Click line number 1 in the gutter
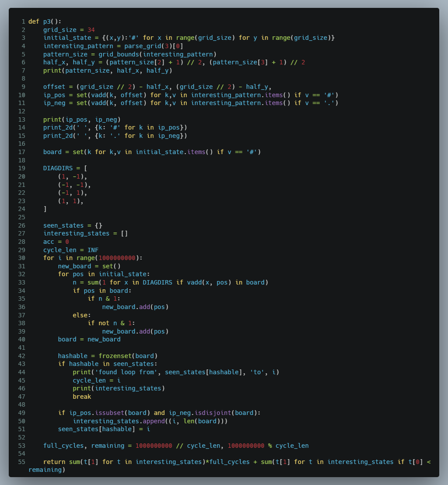The width and height of the screenshot is (448, 485). [x=24, y=21]
